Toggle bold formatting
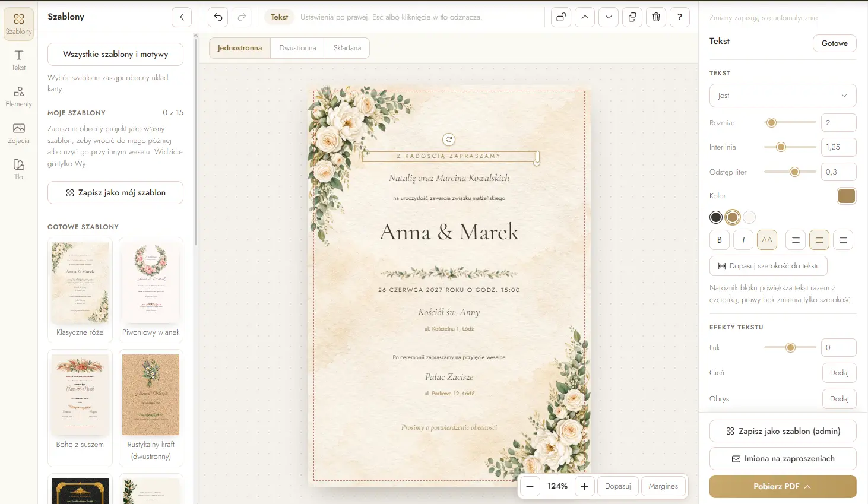This screenshot has height=504, width=868. pos(720,240)
